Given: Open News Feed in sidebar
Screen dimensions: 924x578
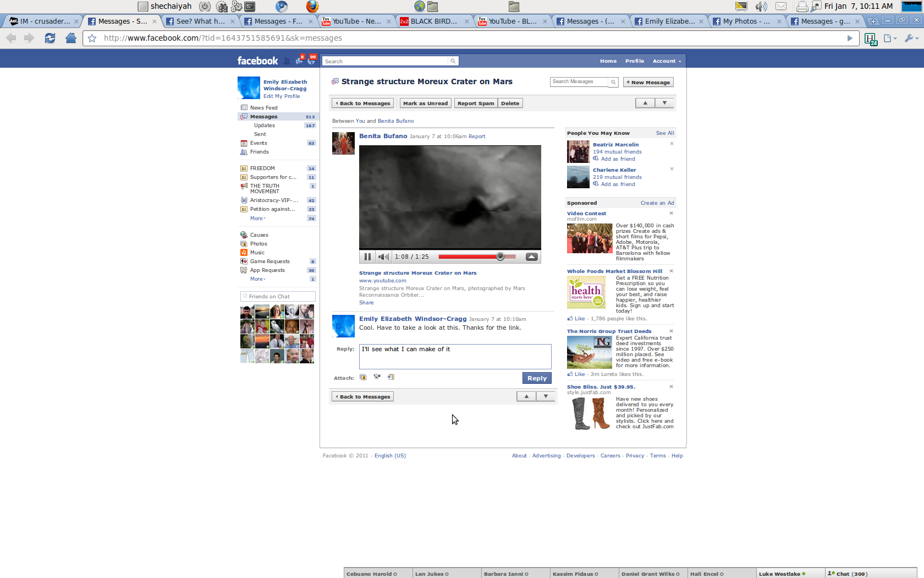Looking at the screenshot, I should tap(263, 107).
